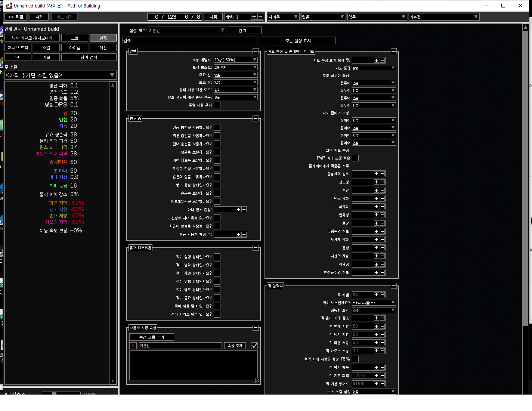Increase 지도 속성 효과 증가 % value
Image resolution: width=532 pixels, height=411 pixels.
click(377, 60)
